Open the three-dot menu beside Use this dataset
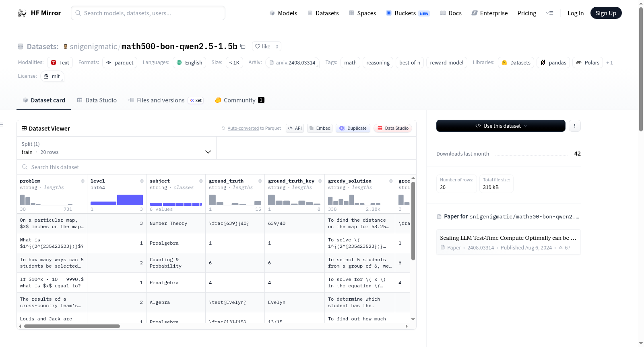Screen dimensions: 644x347 pyautogui.click(x=575, y=126)
